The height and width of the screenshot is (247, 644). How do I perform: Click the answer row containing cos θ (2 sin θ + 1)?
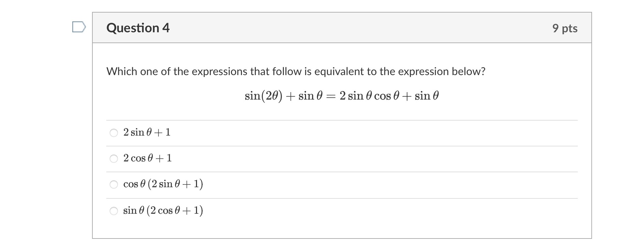(x=306, y=184)
